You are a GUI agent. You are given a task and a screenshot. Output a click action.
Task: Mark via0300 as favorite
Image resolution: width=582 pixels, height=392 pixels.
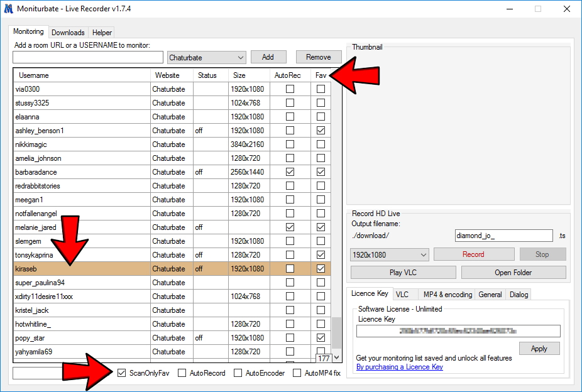pos(321,89)
